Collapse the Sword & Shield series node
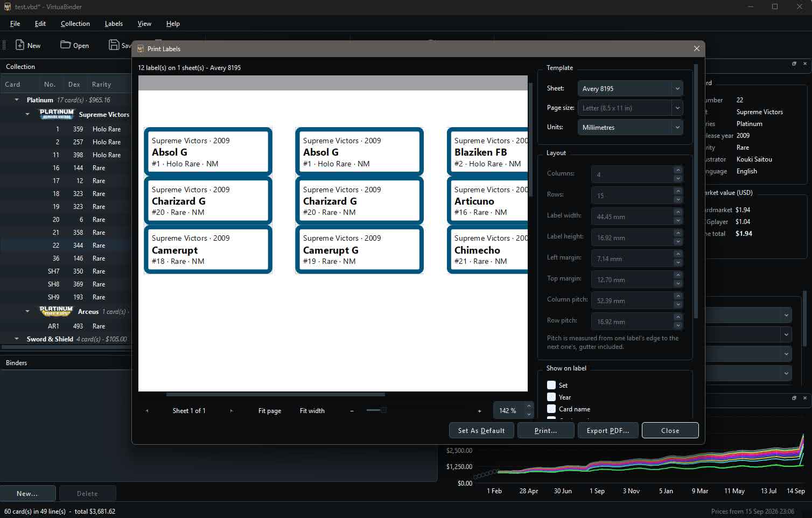Viewport: 812px width, 518px height. tap(17, 339)
